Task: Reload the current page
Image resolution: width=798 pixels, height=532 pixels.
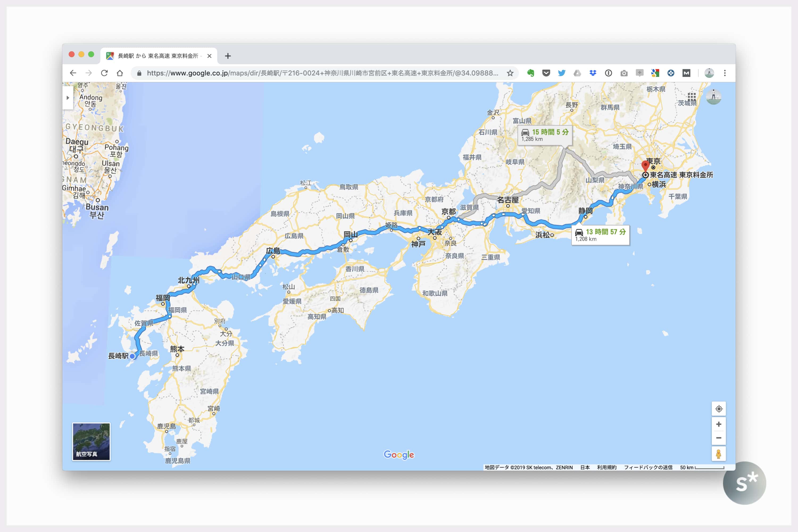Action: [x=104, y=73]
